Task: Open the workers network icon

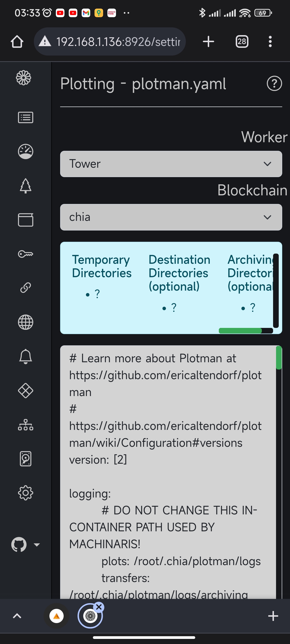Action: coord(26,425)
